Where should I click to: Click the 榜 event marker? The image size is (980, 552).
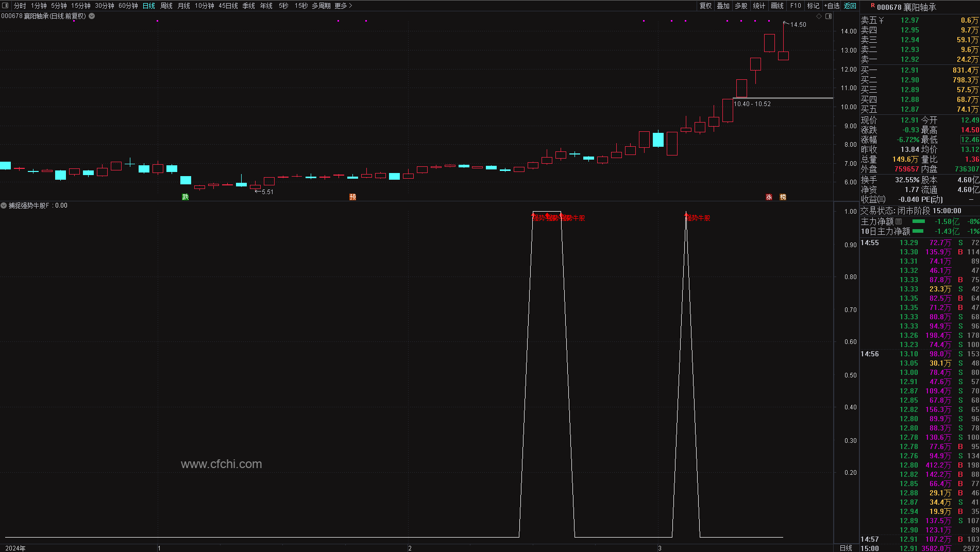(783, 197)
